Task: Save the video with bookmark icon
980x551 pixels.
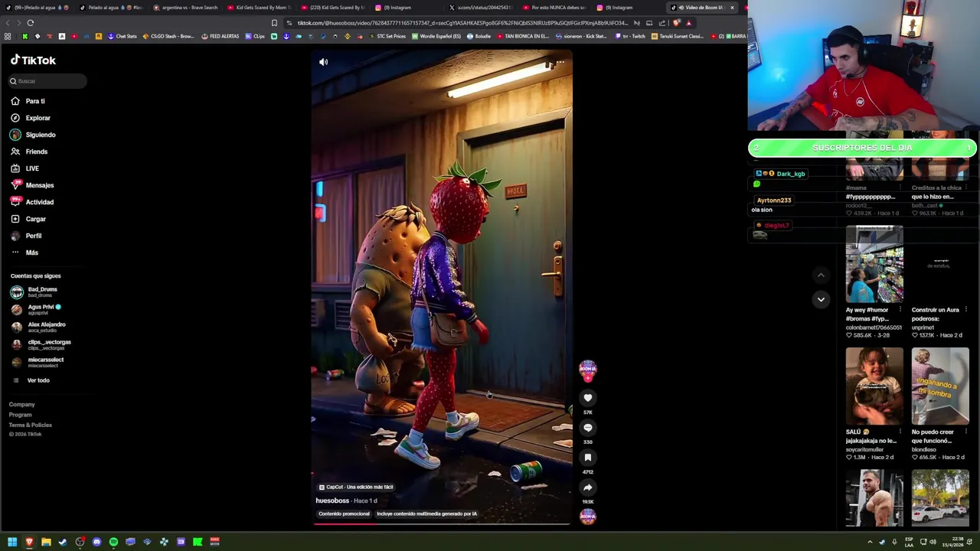Action: pos(587,458)
